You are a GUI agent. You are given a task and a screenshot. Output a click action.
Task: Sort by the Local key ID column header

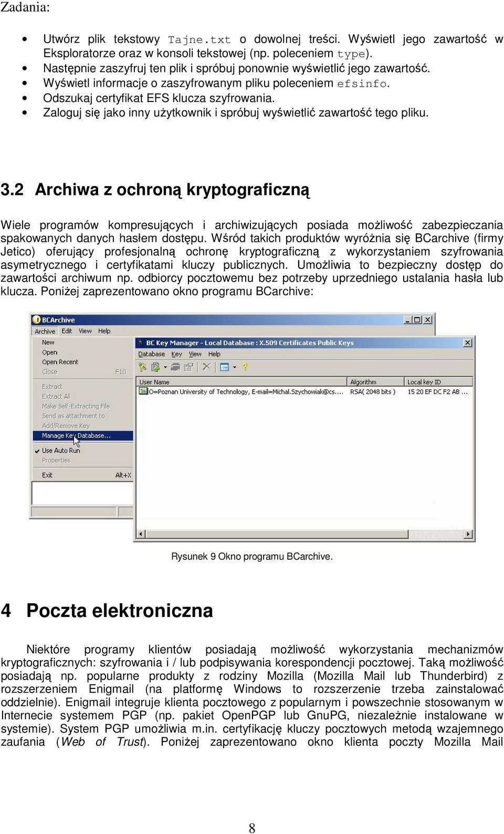pos(438,382)
